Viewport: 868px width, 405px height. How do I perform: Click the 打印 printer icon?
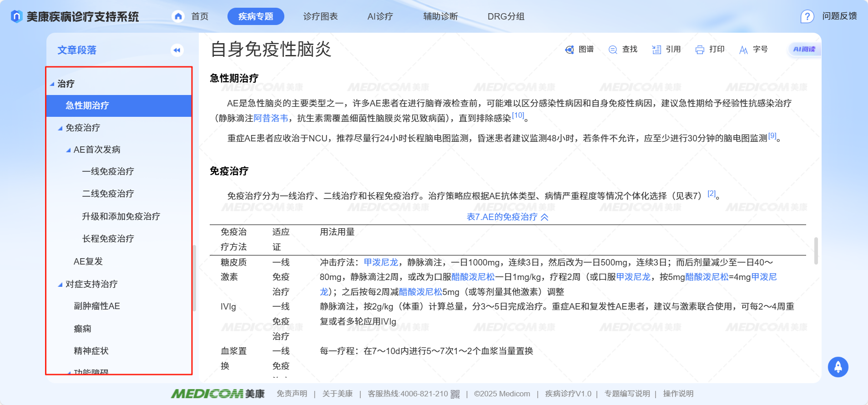(x=700, y=50)
